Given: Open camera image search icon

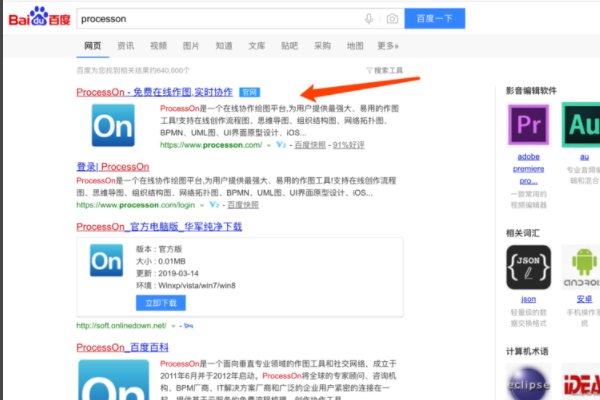Looking at the screenshot, I should [x=392, y=18].
